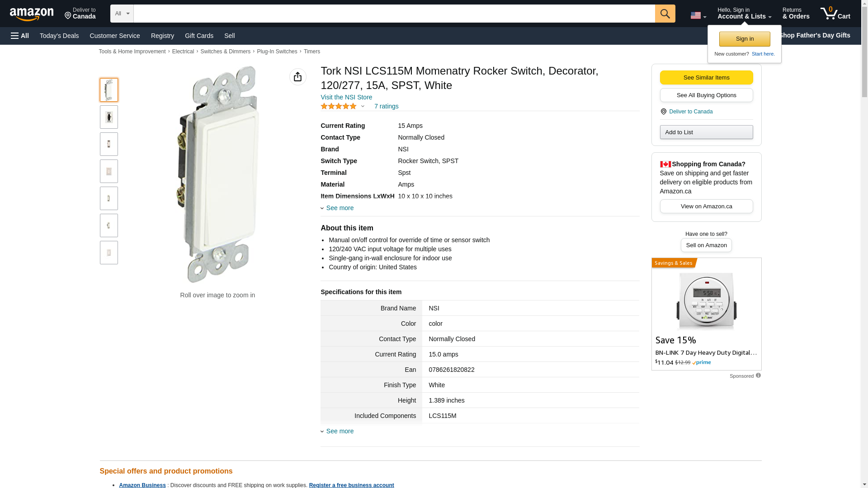Open the 7 ratings link
The width and height of the screenshot is (868, 488).
(386, 106)
